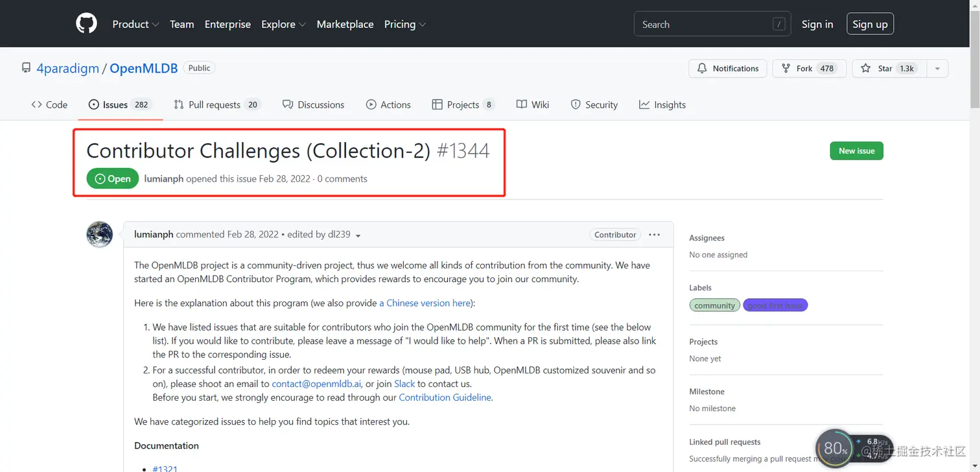The height and width of the screenshot is (472, 980).
Task: Click the community label
Action: pyautogui.click(x=715, y=305)
